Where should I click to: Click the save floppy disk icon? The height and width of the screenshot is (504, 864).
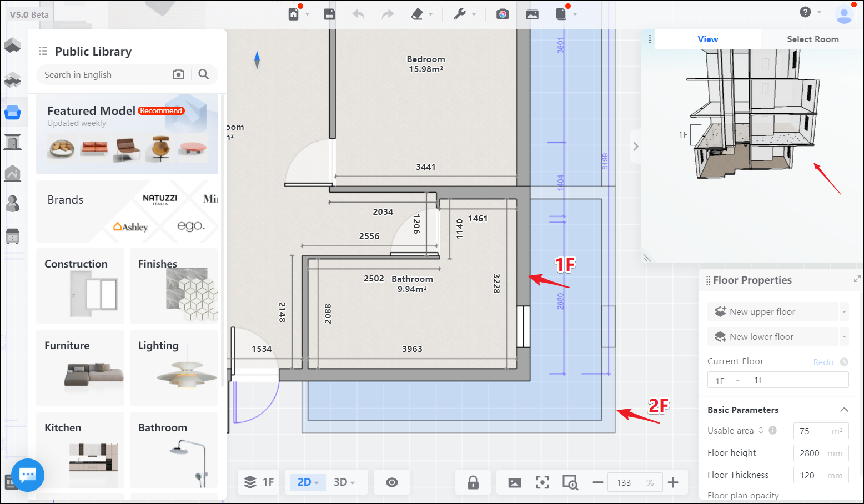(x=329, y=14)
